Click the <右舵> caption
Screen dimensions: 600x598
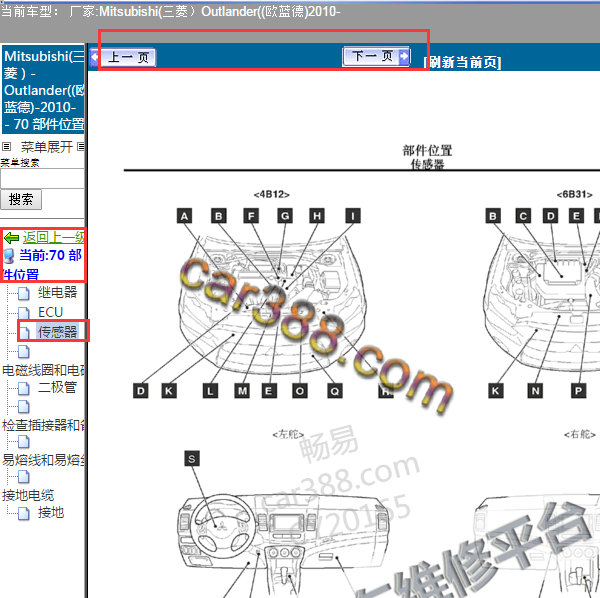pos(580,435)
